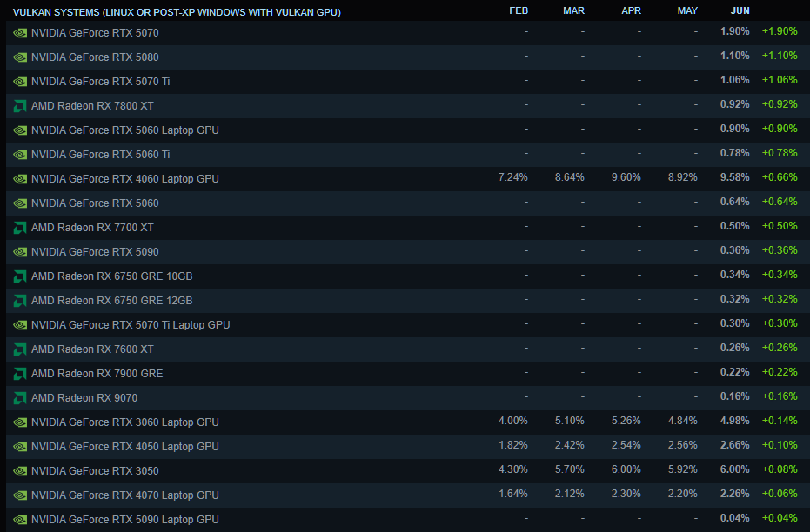The height and width of the screenshot is (532, 810).
Task: Click the 9.58% June value for RTX 4060 Laptop
Action: tap(734, 179)
